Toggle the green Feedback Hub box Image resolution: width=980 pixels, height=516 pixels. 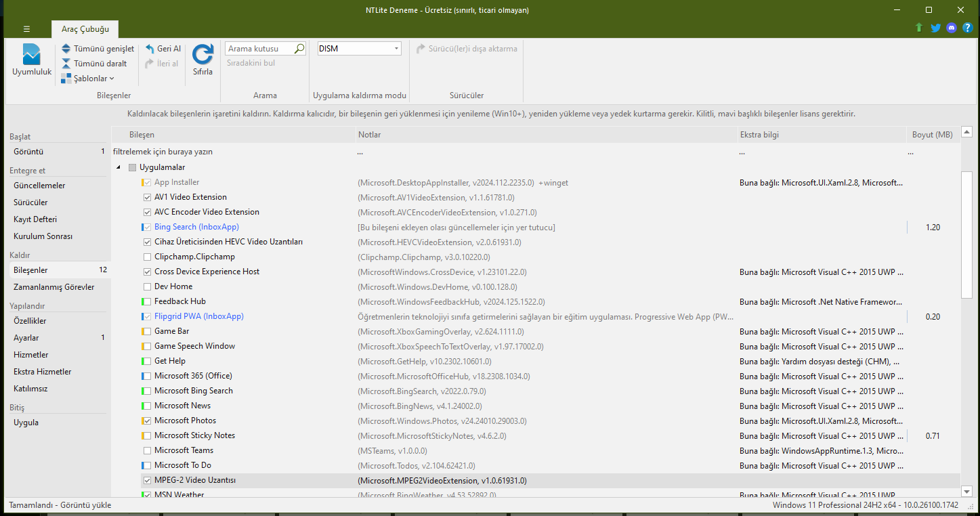click(x=146, y=301)
